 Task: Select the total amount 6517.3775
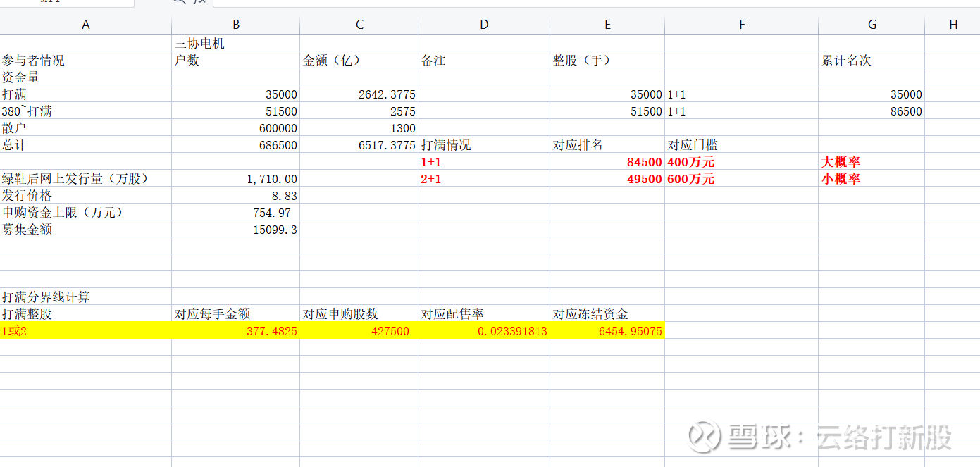pyautogui.click(x=359, y=144)
